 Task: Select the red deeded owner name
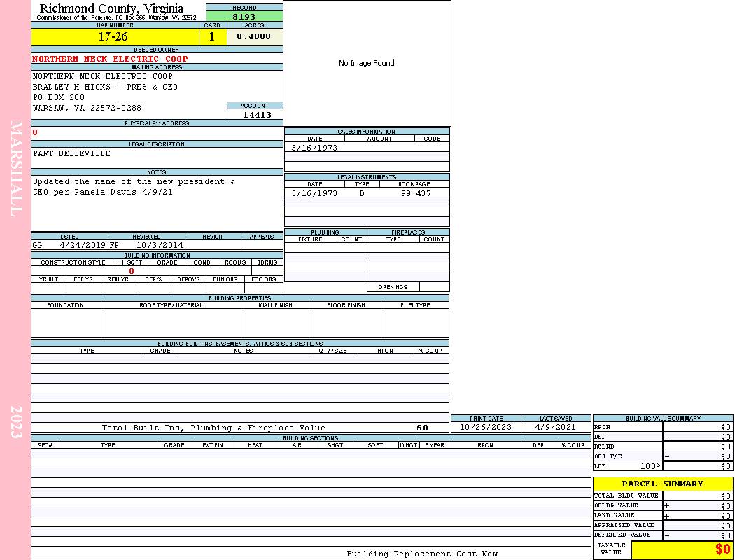[110, 59]
